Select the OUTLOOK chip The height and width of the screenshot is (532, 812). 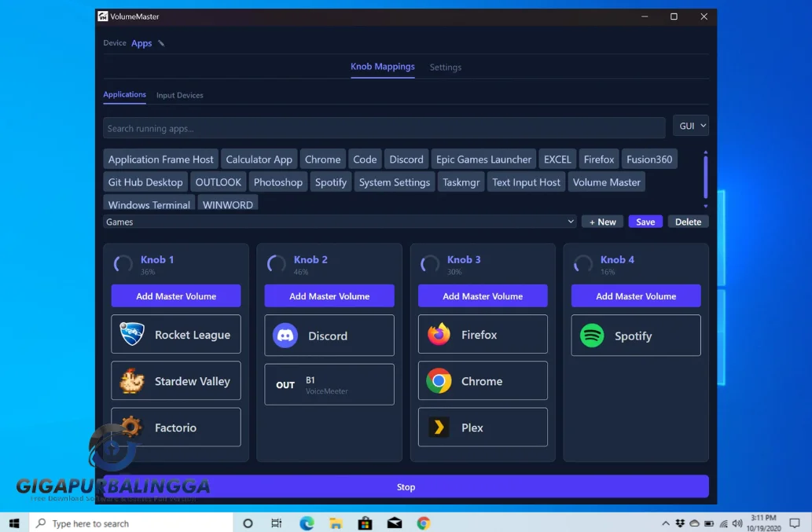tap(218, 182)
